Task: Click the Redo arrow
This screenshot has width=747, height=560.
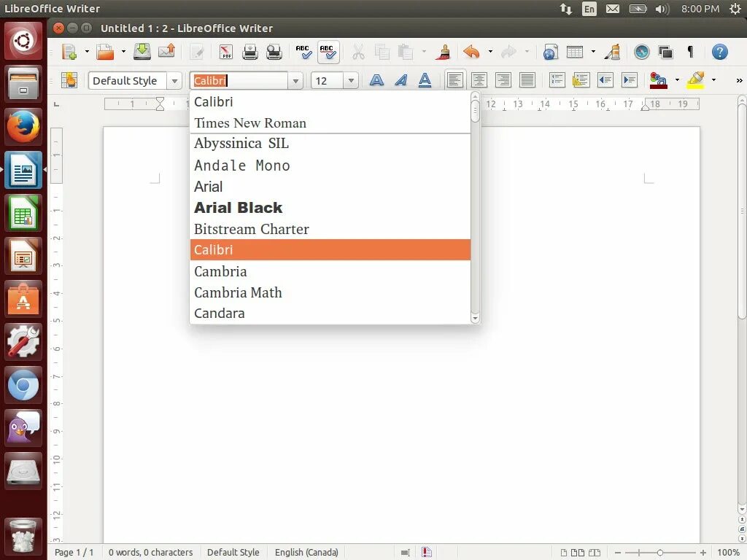Action: (x=508, y=52)
